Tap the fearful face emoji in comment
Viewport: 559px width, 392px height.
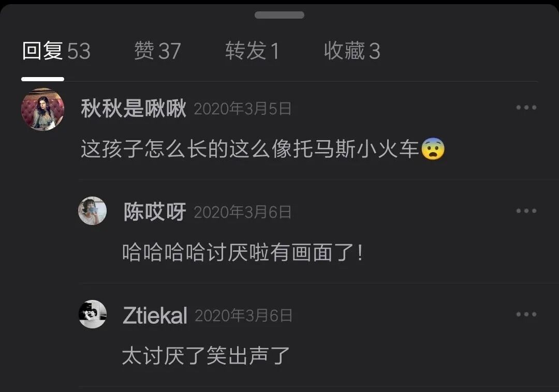[x=433, y=149]
